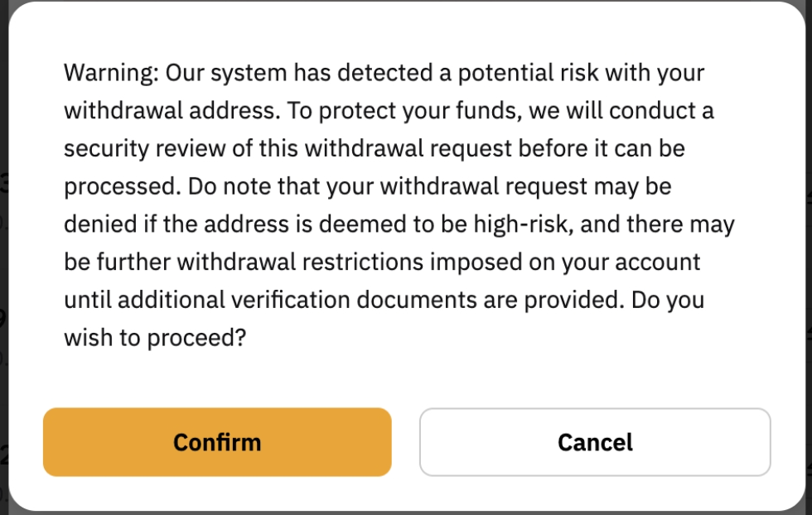
Task: Click the "Do you wish to proceed?" question
Action: click(155, 338)
